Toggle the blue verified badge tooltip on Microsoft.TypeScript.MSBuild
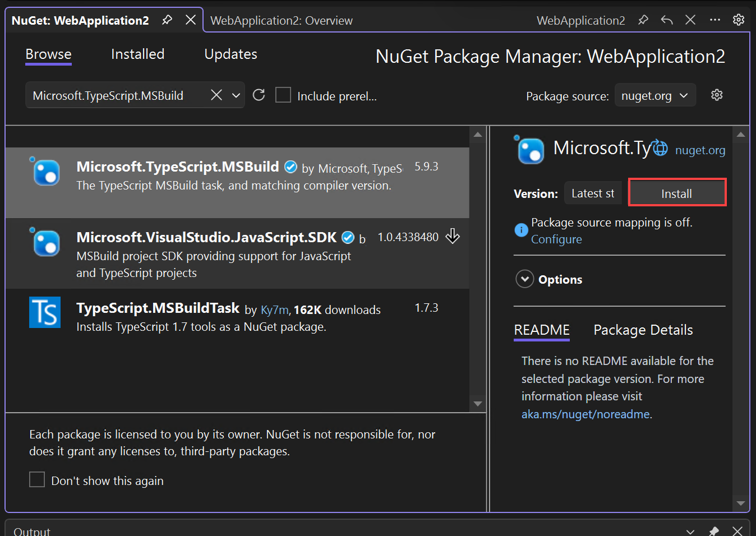 coord(291,167)
